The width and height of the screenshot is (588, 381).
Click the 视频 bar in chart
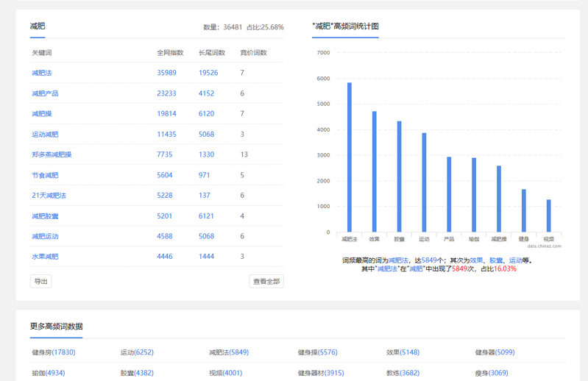pos(548,216)
